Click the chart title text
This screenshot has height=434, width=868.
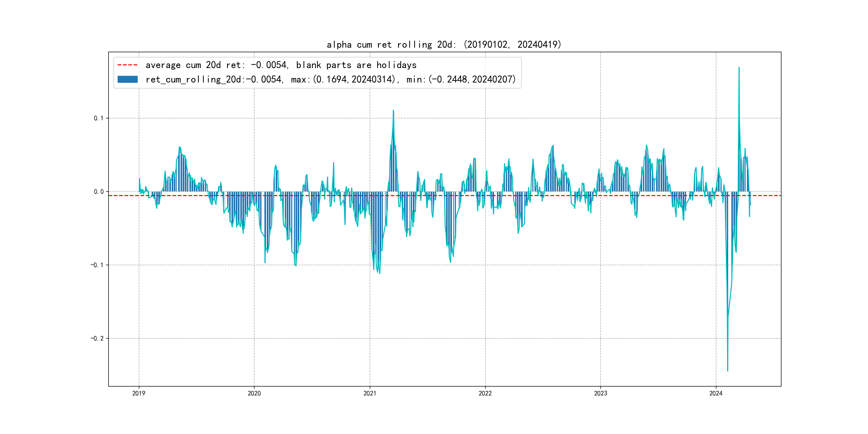(444, 44)
